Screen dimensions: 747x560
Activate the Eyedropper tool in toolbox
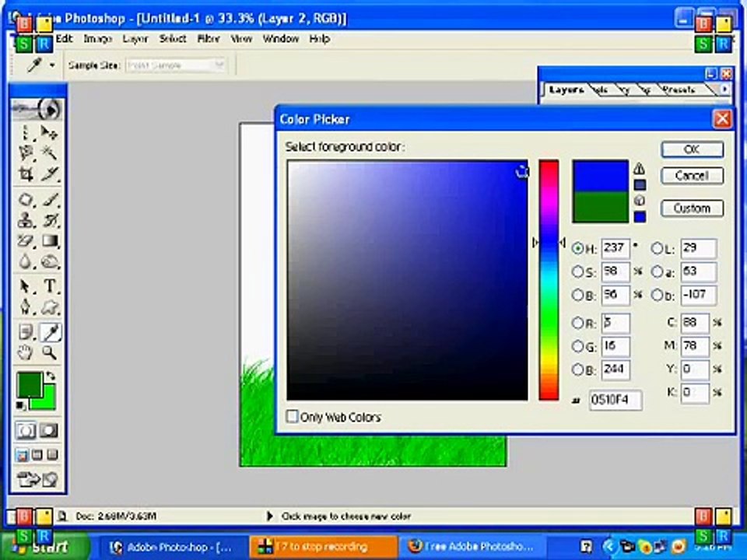click(50, 332)
